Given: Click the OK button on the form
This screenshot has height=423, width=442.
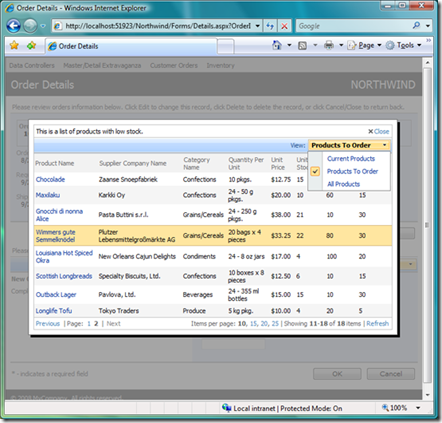Looking at the screenshot, I should click(337, 374).
